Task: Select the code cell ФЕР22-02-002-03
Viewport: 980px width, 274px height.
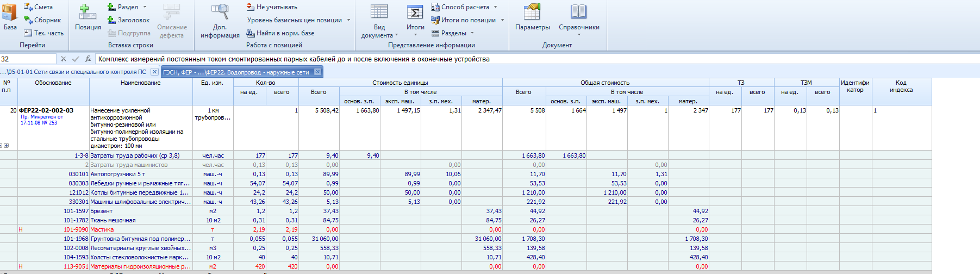Action: point(46,110)
